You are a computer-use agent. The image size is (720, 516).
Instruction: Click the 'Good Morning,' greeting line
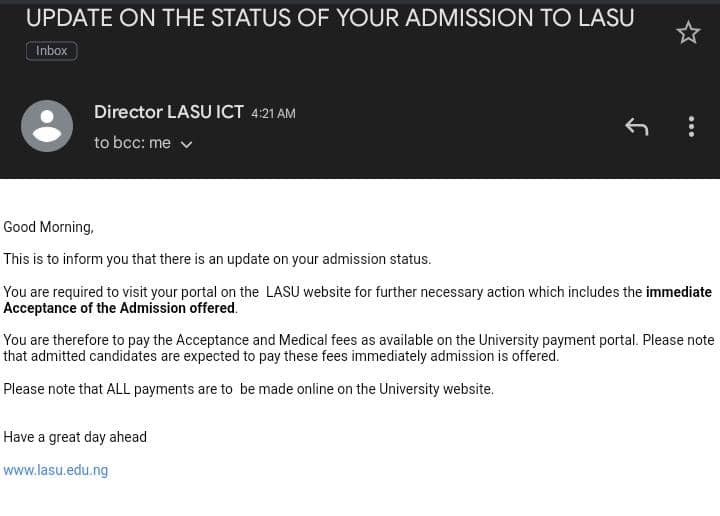click(48, 227)
